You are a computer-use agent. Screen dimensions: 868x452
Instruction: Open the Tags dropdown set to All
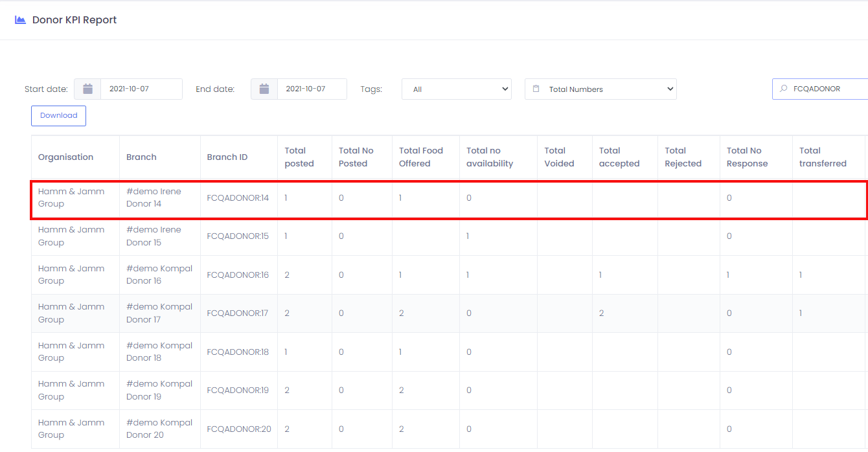[x=456, y=89]
